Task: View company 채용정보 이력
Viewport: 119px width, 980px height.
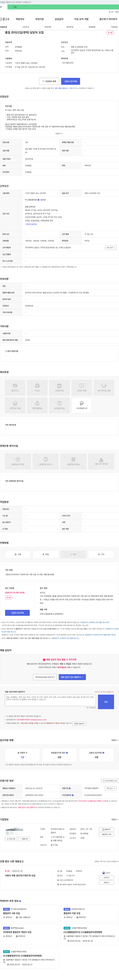Action: pyautogui.click(x=106, y=834)
